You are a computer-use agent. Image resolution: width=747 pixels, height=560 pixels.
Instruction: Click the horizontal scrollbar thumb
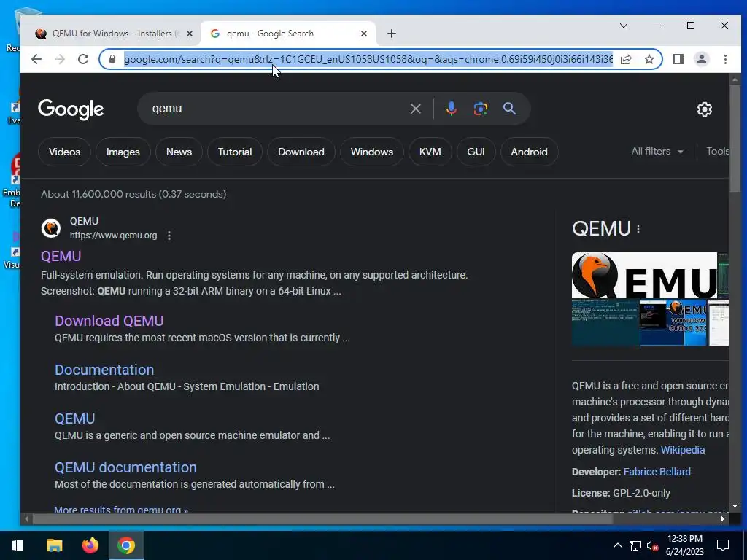(x=322, y=518)
